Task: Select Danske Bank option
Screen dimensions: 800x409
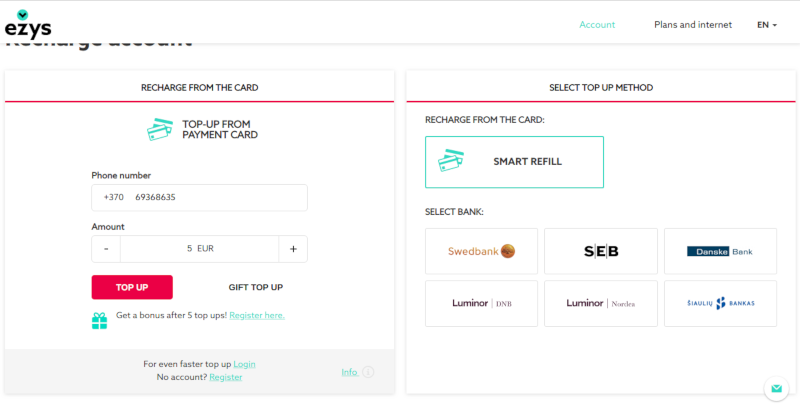Action: click(x=720, y=251)
